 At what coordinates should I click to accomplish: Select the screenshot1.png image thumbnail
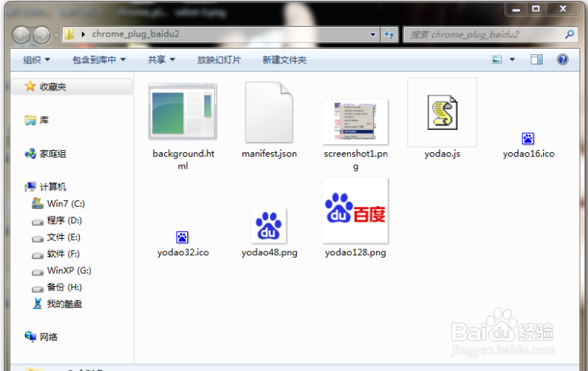pyautogui.click(x=355, y=122)
